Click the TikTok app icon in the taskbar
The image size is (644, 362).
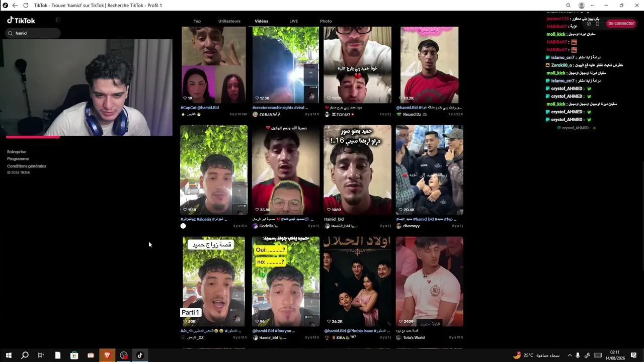140,355
